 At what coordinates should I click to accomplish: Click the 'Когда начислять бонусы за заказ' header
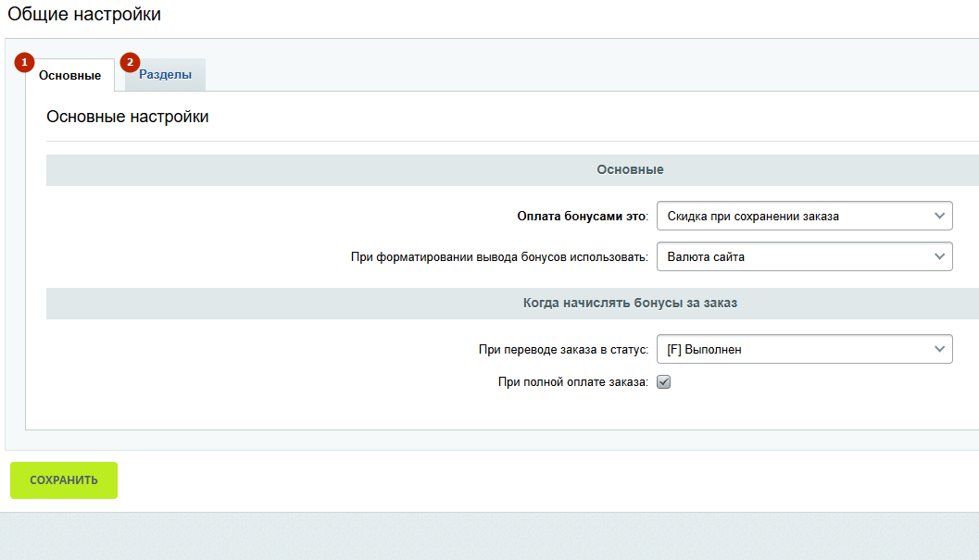[x=630, y=304]
